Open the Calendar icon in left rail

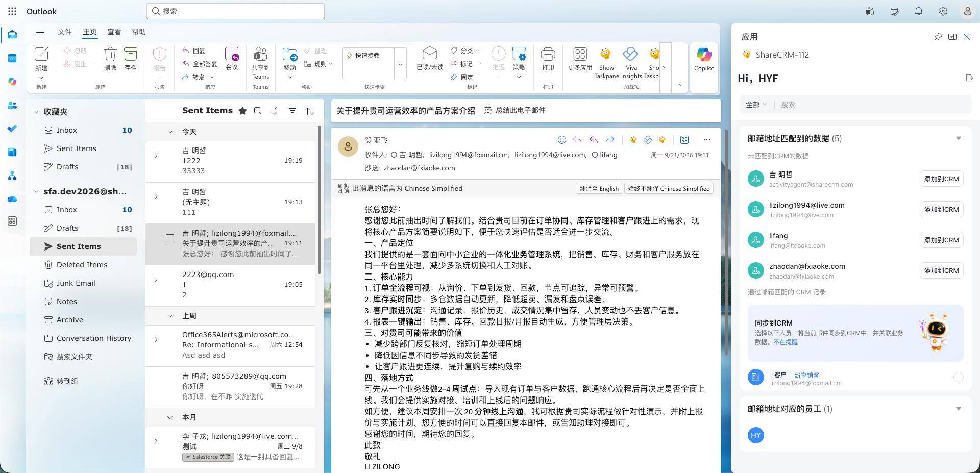(x=12, y=58)
